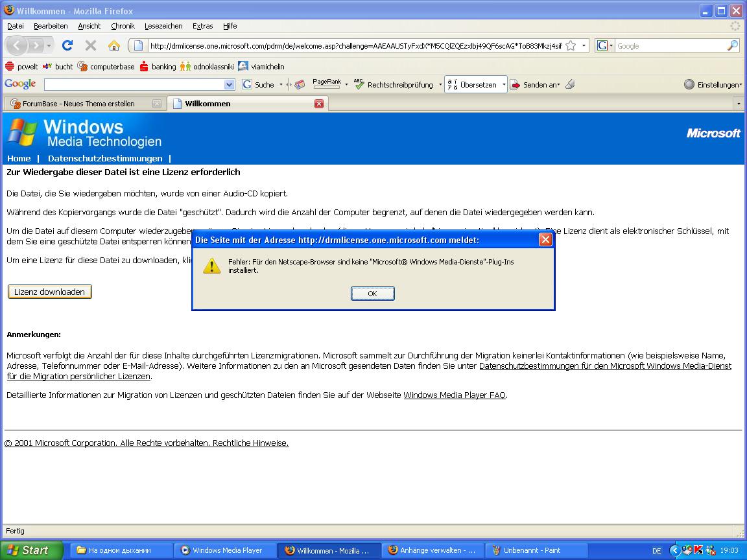Viewport: 747px width, 560px height.
Task: Expand the Google toolbar search field dropdown
Action: click(x=229, y=85)
